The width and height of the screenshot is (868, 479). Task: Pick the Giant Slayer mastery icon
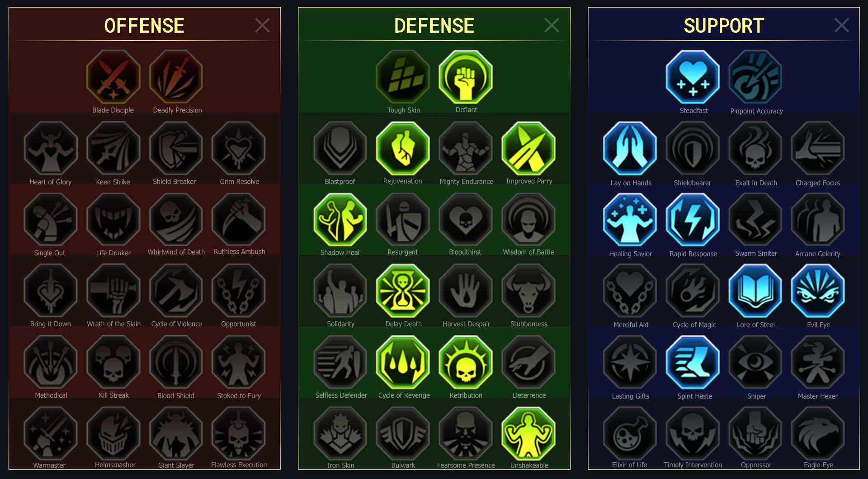[x=176, y=433]
